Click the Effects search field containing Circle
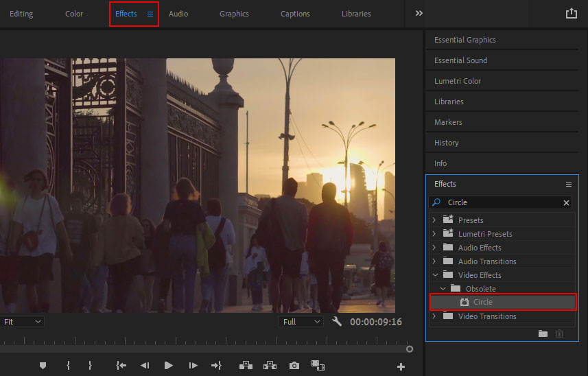588x376 pixels. [x=500, y=202]
